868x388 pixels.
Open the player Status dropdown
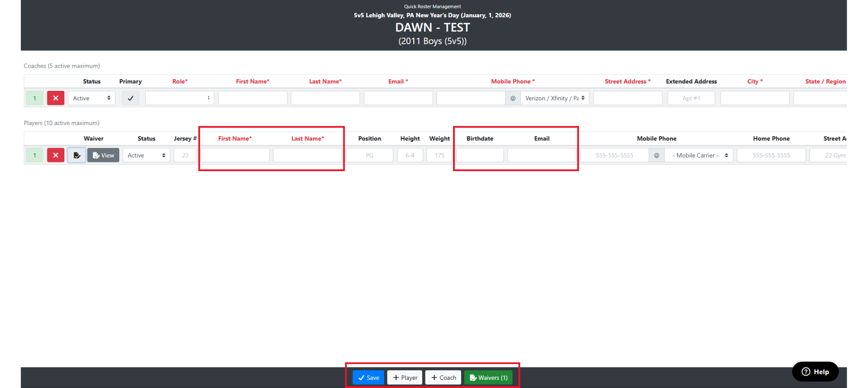(146, 155)
